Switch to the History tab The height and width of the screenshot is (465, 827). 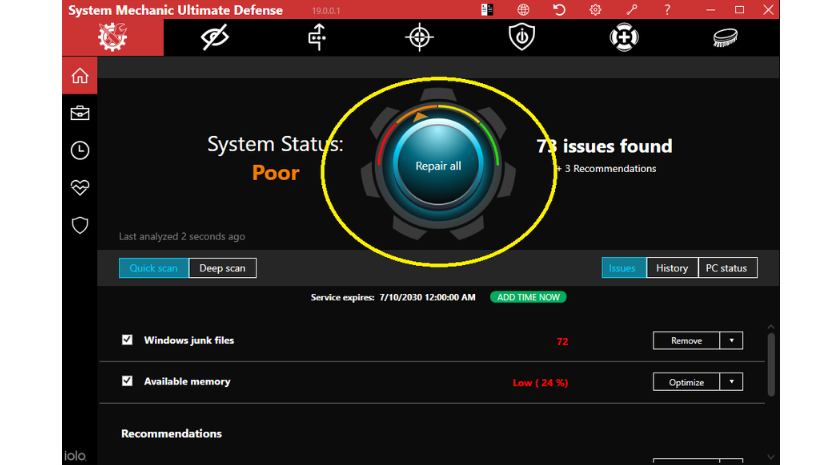(x=671, y=268)
